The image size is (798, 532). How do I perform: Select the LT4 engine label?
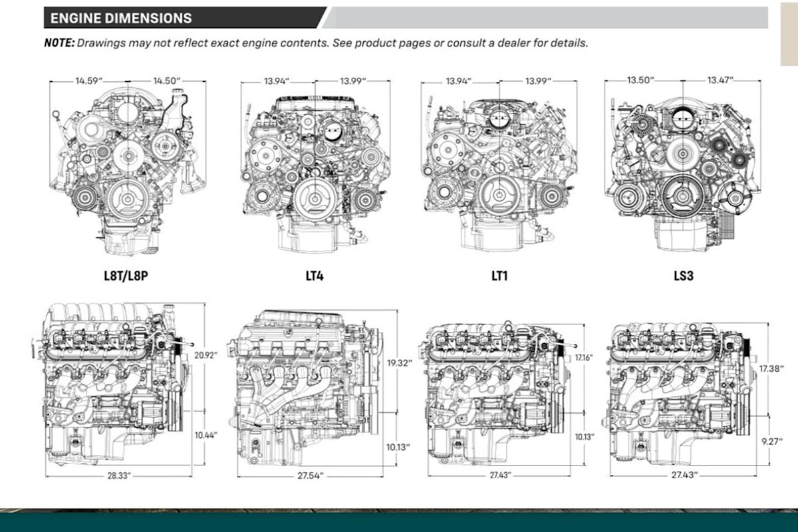tap(315, 275)
